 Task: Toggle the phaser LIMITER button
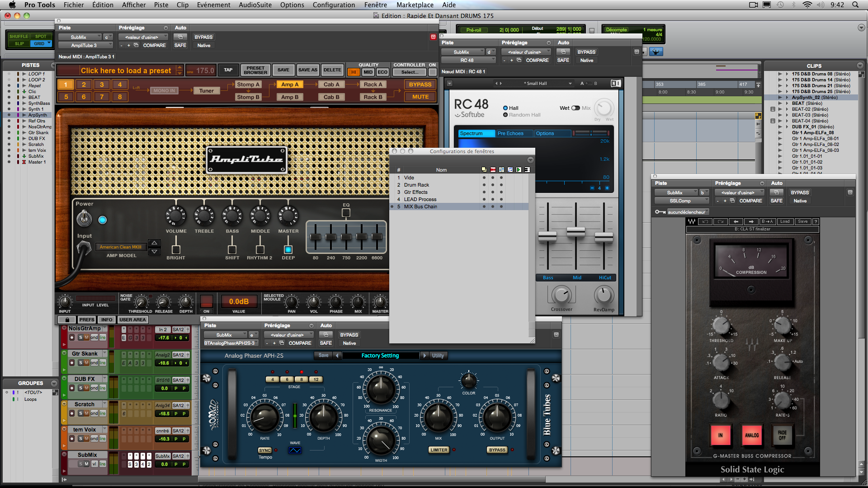click(x=439, y=450)
